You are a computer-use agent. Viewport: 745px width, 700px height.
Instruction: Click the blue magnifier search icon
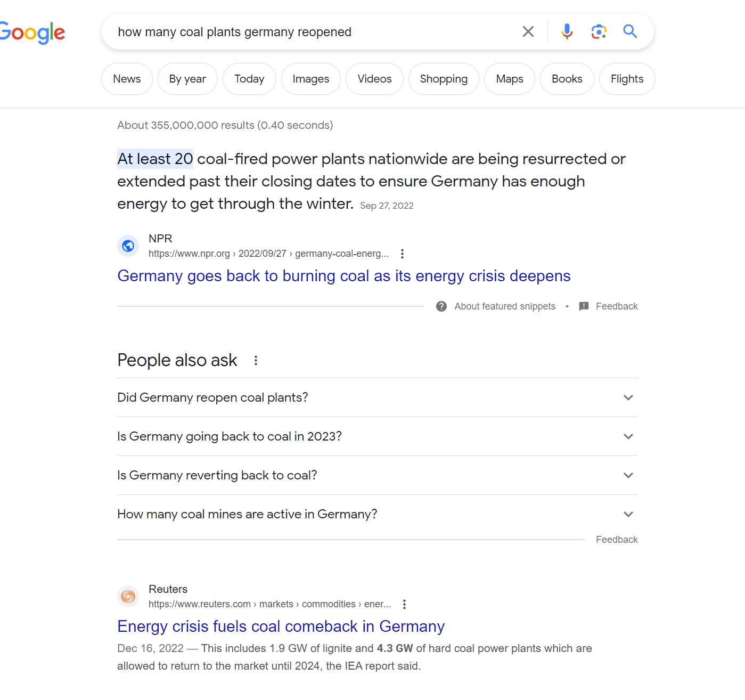630,32
